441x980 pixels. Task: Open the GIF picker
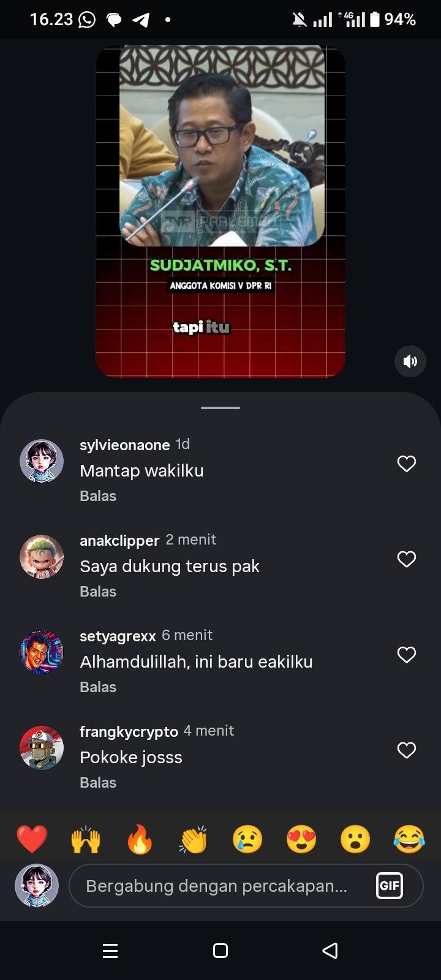390,886
